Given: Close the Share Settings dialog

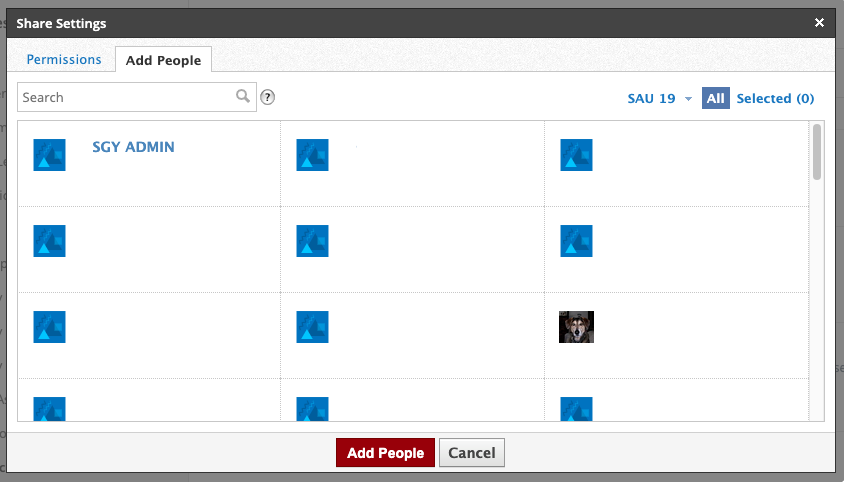Looking at the screenshot, I should pyautogui.click(x=819, y=23).
